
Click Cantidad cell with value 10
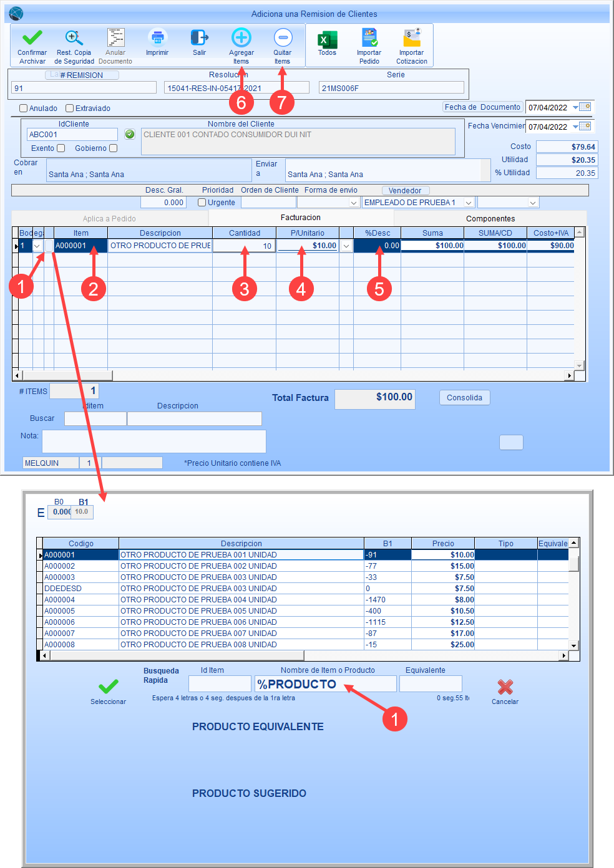(x=244, y=246)
